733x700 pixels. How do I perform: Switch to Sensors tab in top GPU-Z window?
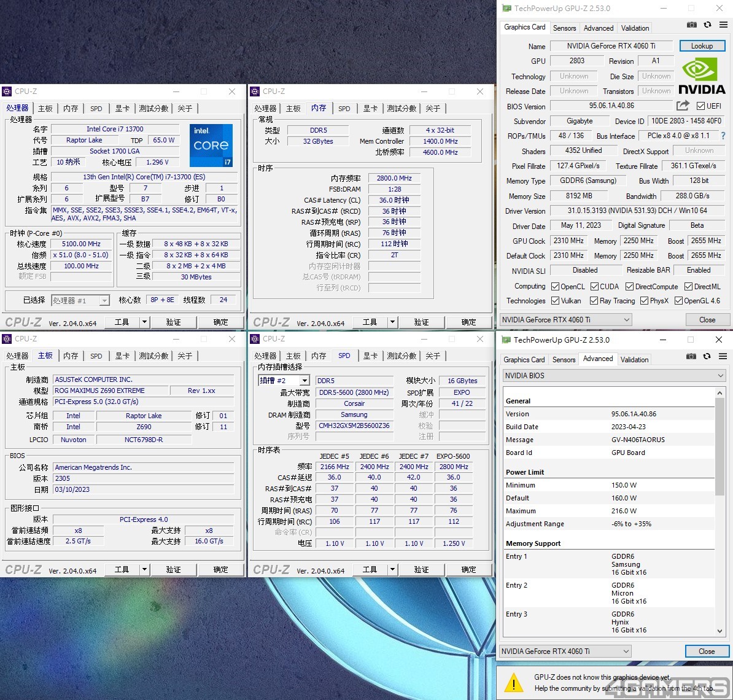(564, 28)
